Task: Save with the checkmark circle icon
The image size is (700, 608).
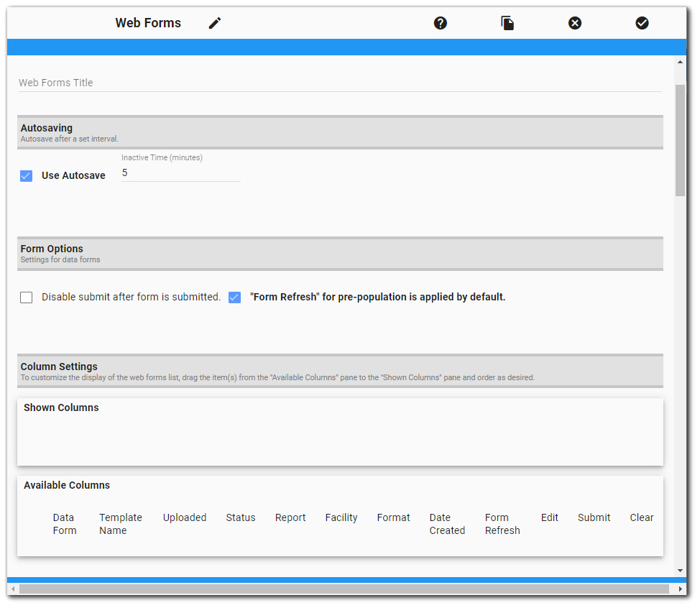Action: [642, 23]
